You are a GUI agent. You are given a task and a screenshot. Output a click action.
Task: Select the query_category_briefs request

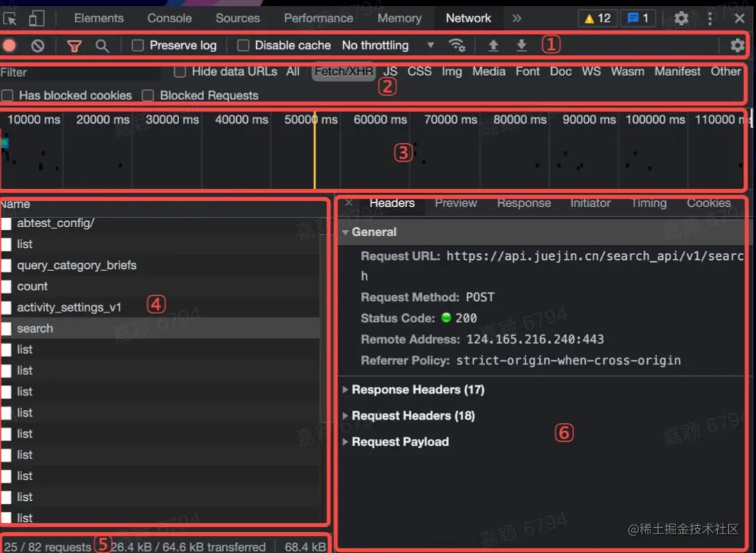pos(160,265)
